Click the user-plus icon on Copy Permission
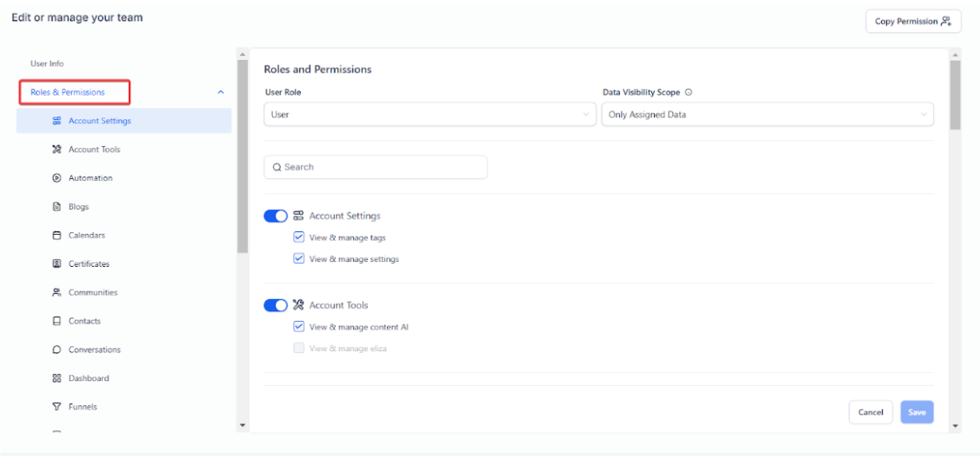The image size is (980, 460). point(946,21)
